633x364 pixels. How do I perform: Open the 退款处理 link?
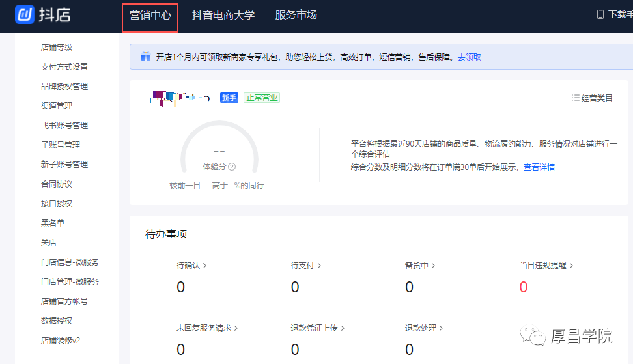(x=424, y=328)
